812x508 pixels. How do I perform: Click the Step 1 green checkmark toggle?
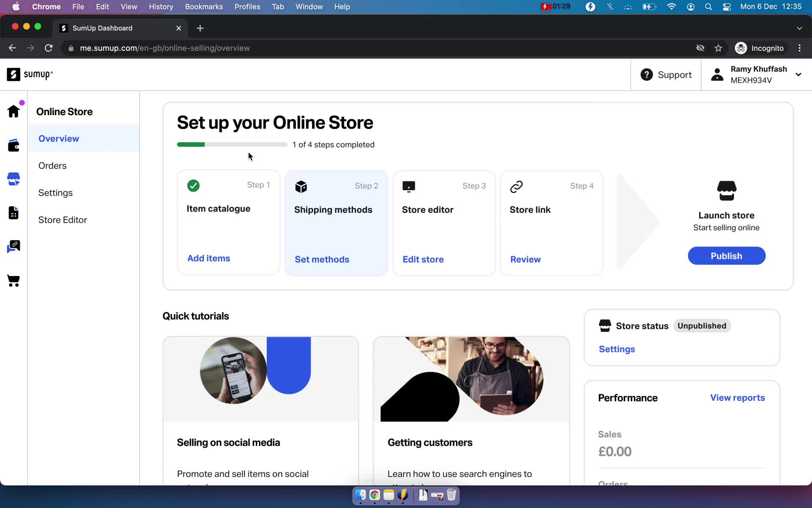point(194,185)
